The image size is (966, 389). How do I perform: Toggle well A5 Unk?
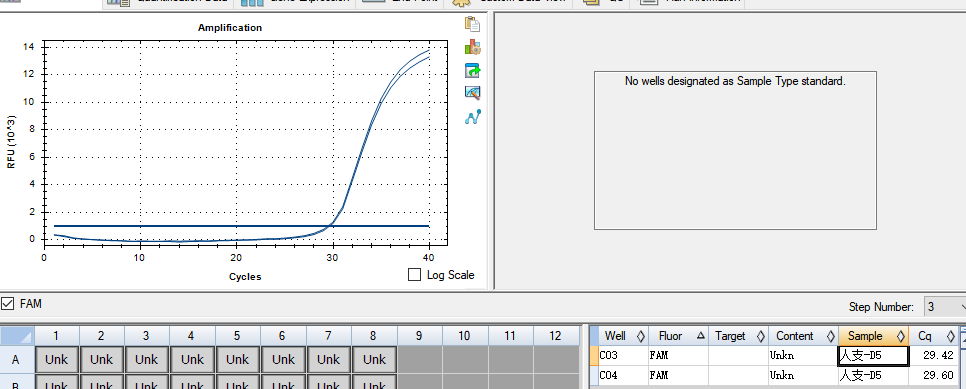(237, 359)
